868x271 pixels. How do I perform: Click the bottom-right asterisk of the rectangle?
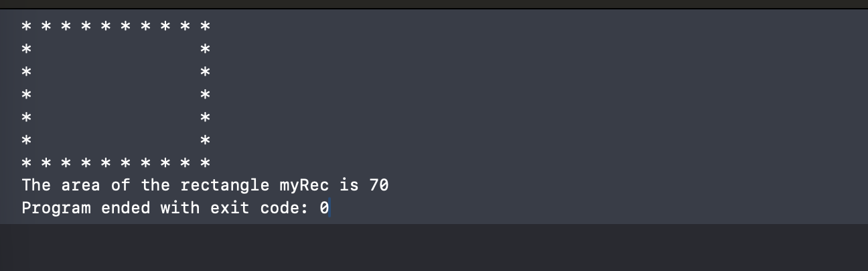coord(206,163)
